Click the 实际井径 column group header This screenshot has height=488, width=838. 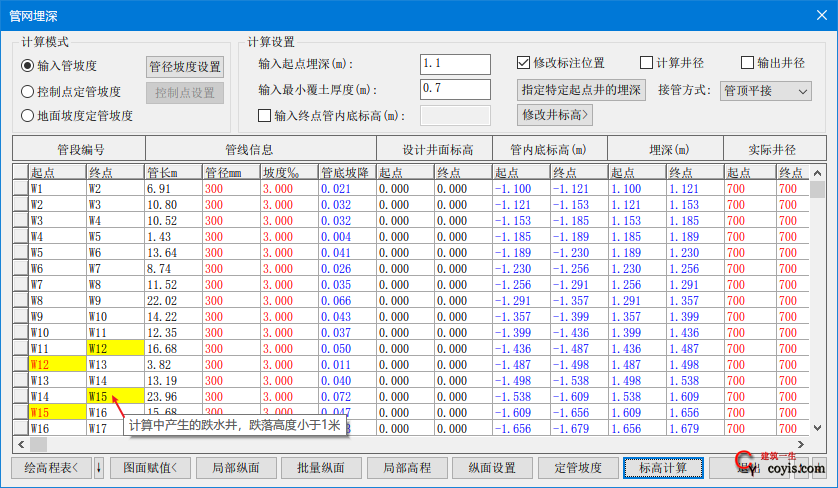[774, 149]
